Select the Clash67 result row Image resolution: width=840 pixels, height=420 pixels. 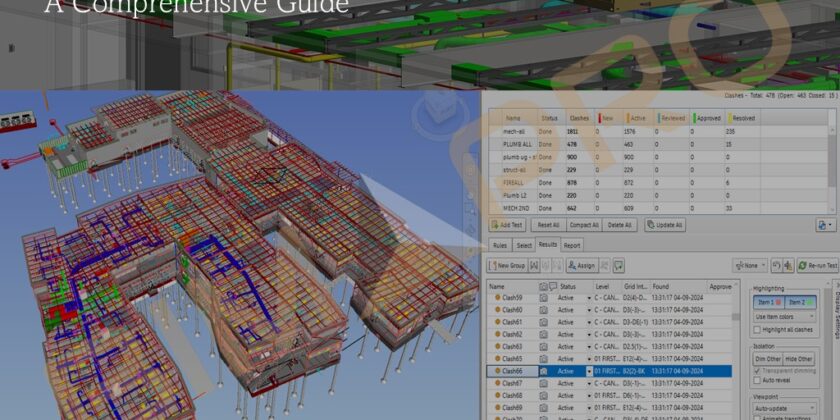[x=609, y=384]
